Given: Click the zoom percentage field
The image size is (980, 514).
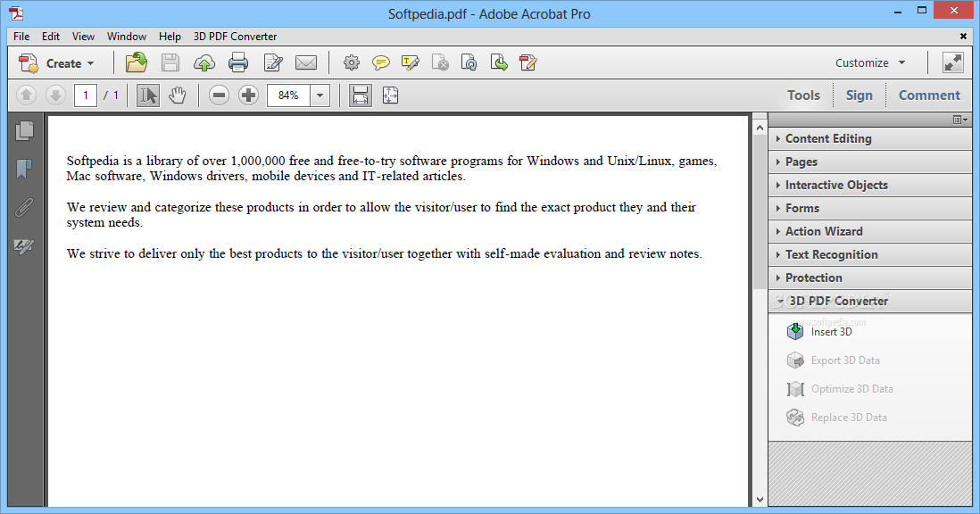Looking at the screenshot, I should 289,95.
